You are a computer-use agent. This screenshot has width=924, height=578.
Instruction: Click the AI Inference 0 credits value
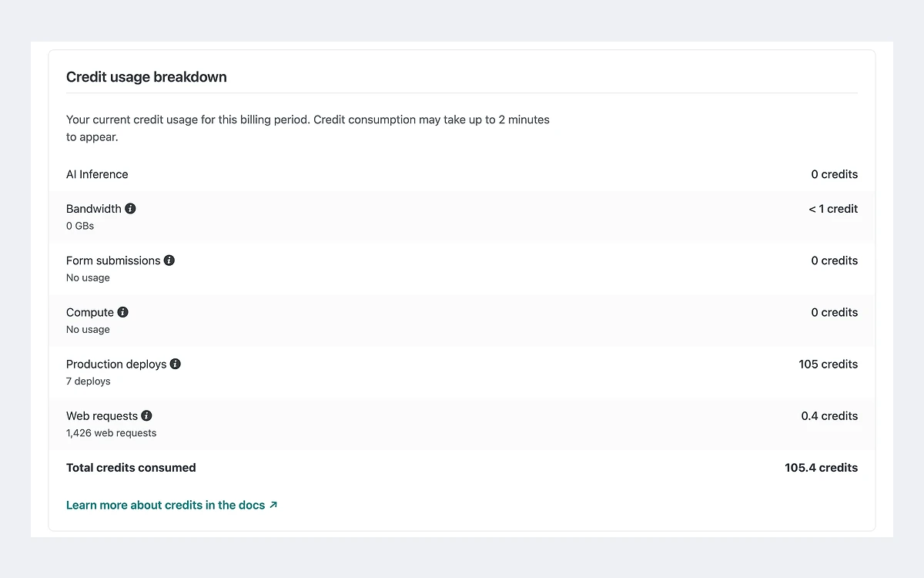(x=834, y=174)
